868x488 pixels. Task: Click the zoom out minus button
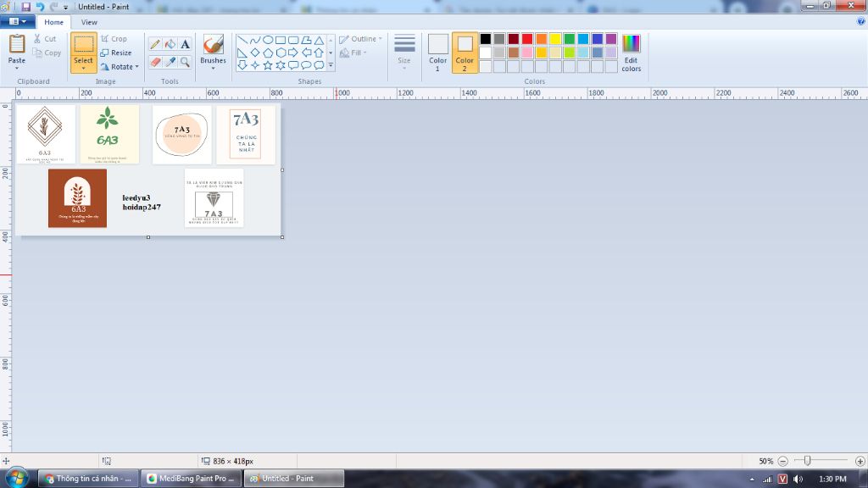coord(782,461)
